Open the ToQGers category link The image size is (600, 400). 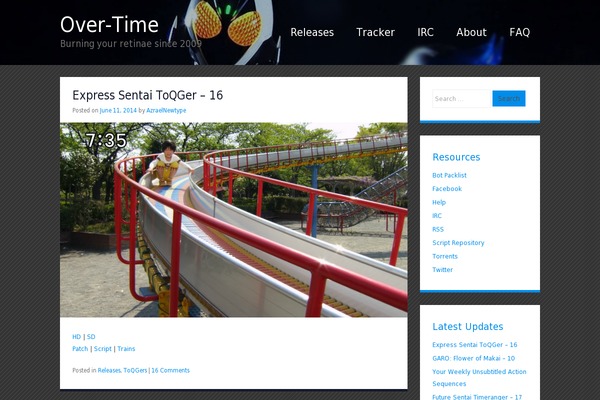(135, 370)
